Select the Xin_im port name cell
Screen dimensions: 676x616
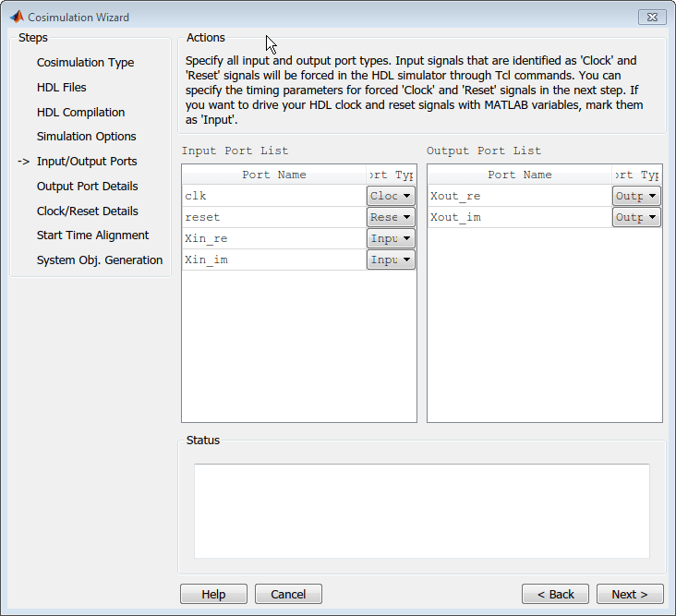pos(274,260)
